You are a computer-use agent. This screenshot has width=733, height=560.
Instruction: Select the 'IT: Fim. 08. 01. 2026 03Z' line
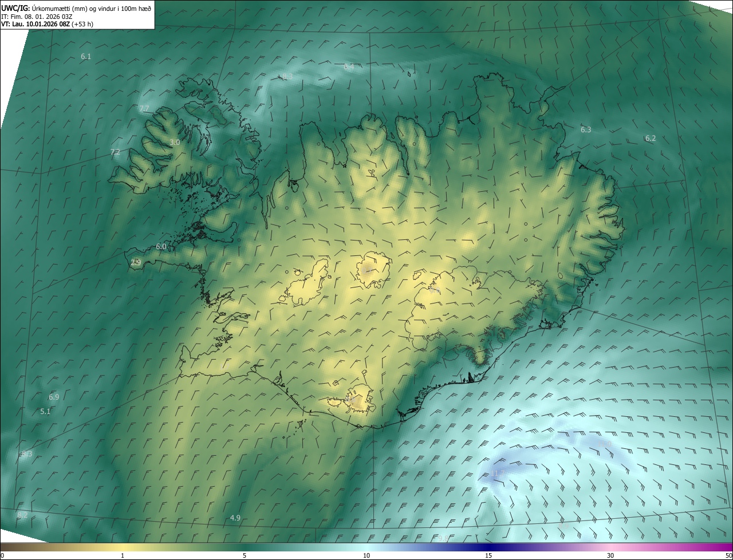[36, 16]
